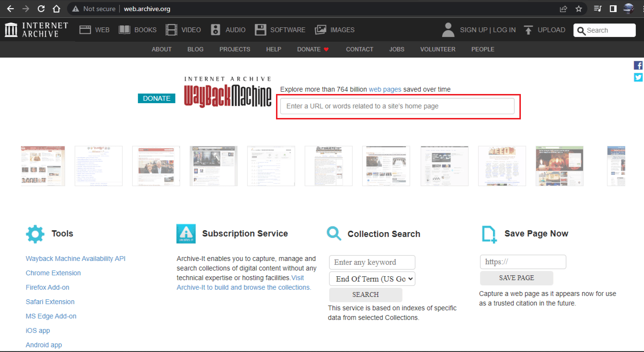Open the Firefox Add-on link
The image size is (644, 352).
pos(47,287)
